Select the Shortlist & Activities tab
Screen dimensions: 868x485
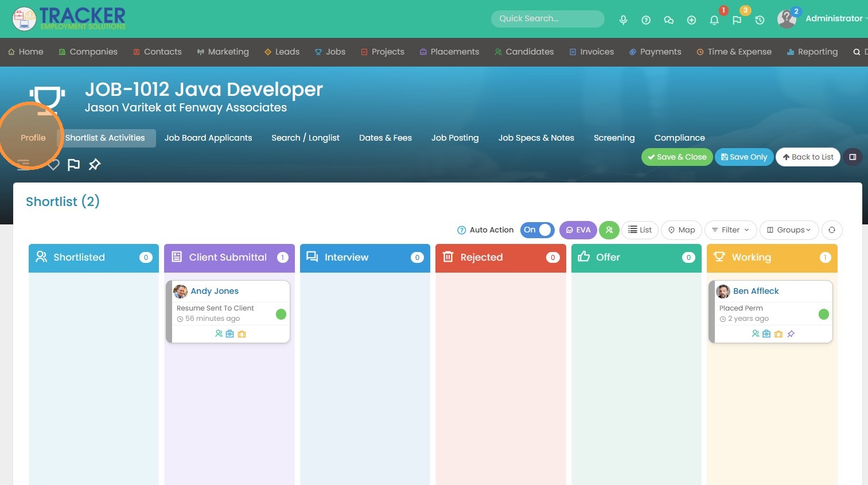tap(105, 138)
